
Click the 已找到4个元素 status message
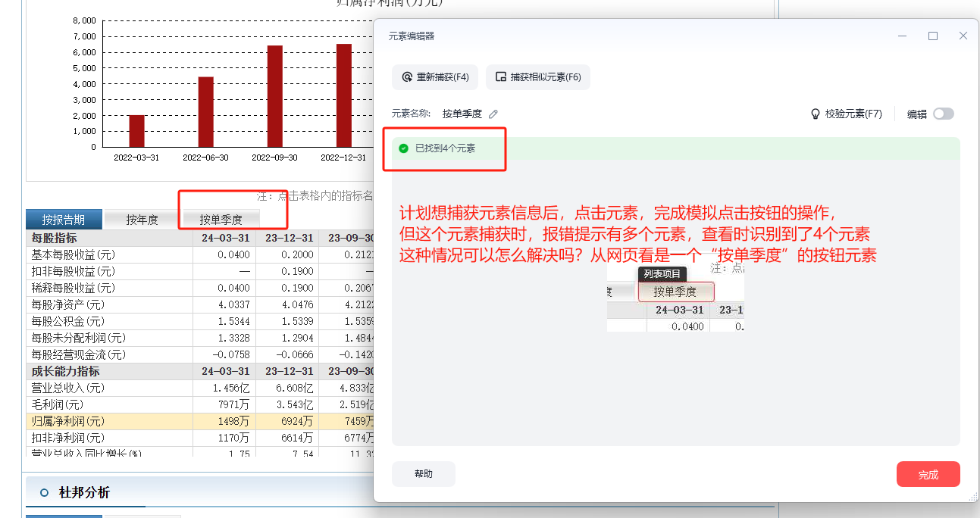pos(445,148)
